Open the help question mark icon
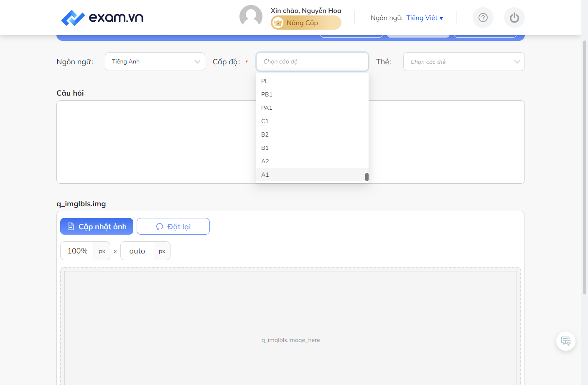The height and width of the screenshot is (385, 588). pos(483,18)
